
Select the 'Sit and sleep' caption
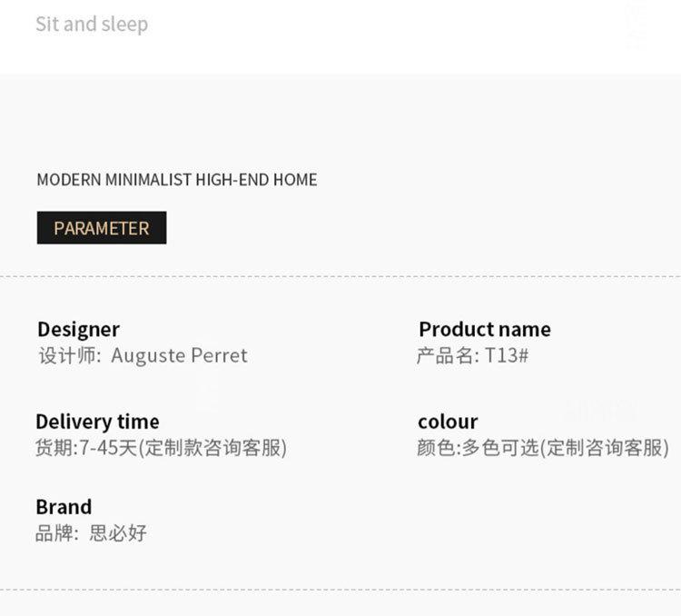coord(92,24)
